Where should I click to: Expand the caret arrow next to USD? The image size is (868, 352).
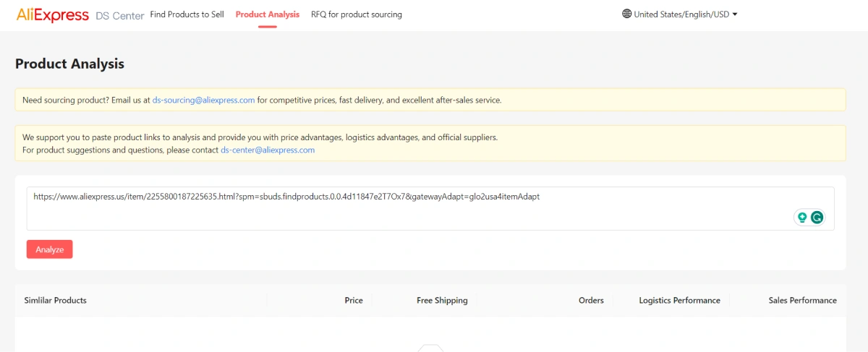[x=735, y=14]
